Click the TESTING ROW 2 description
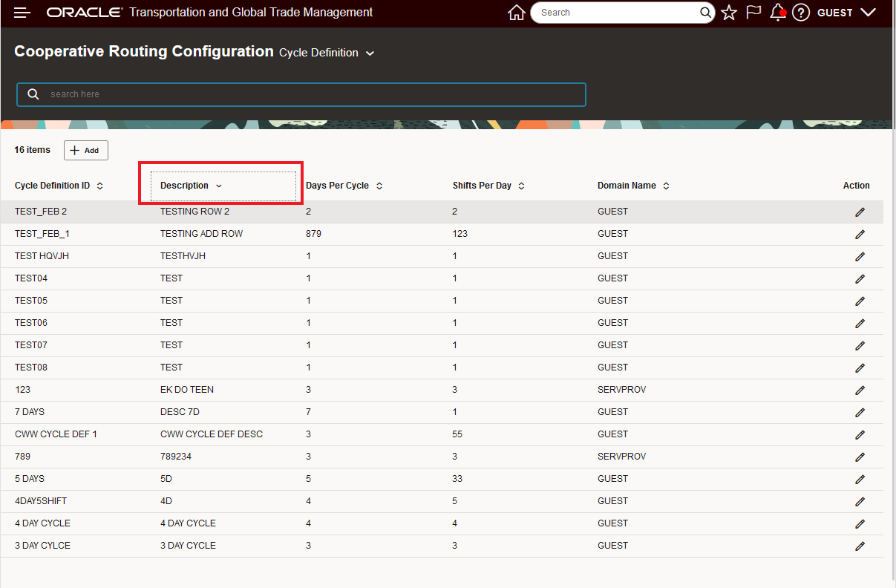The height and width of the screenshot is (588, 896). (194, 212)
